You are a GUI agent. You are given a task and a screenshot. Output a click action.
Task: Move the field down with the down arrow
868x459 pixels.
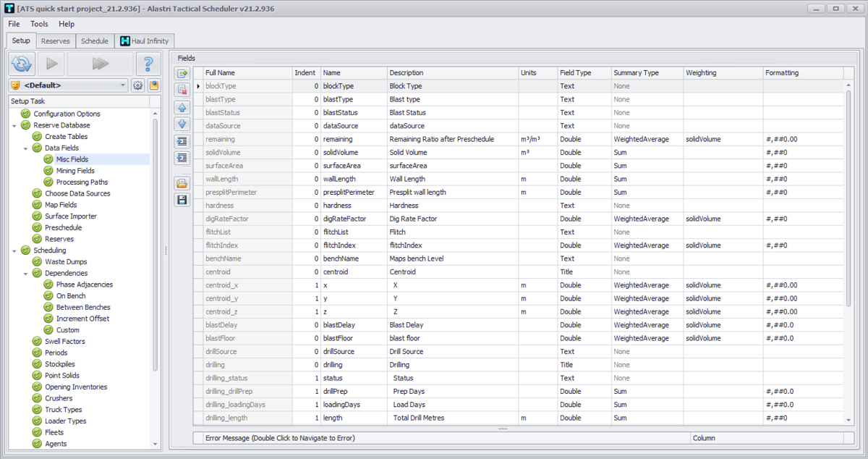click(182, 124)
